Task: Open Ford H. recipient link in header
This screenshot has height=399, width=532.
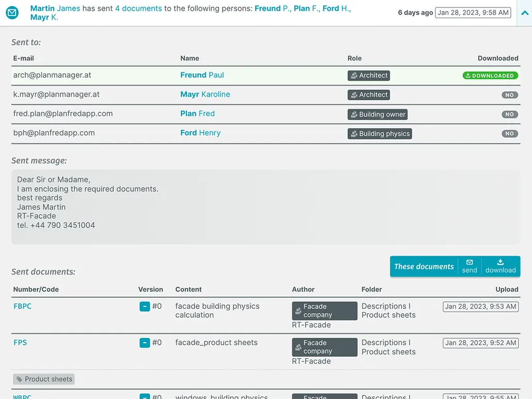Action: pos(337,8)
